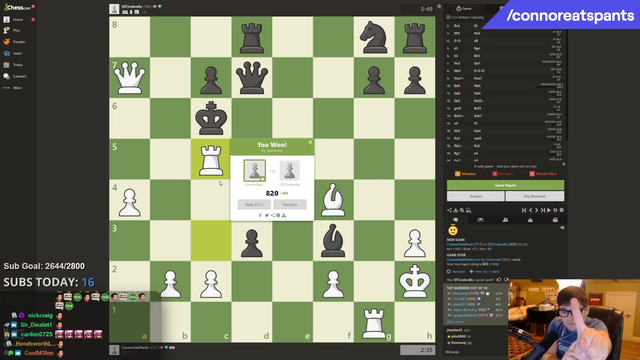The width and height of the screenshot is (640, 360).
Task: Go to the next move
Action: [536, 210]
